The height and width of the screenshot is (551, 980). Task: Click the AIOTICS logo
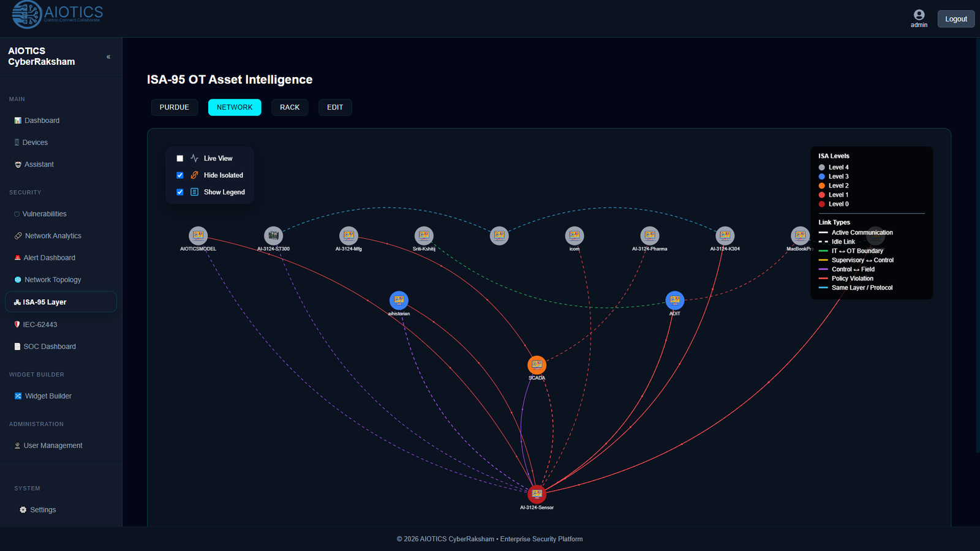tap(58, 14)
